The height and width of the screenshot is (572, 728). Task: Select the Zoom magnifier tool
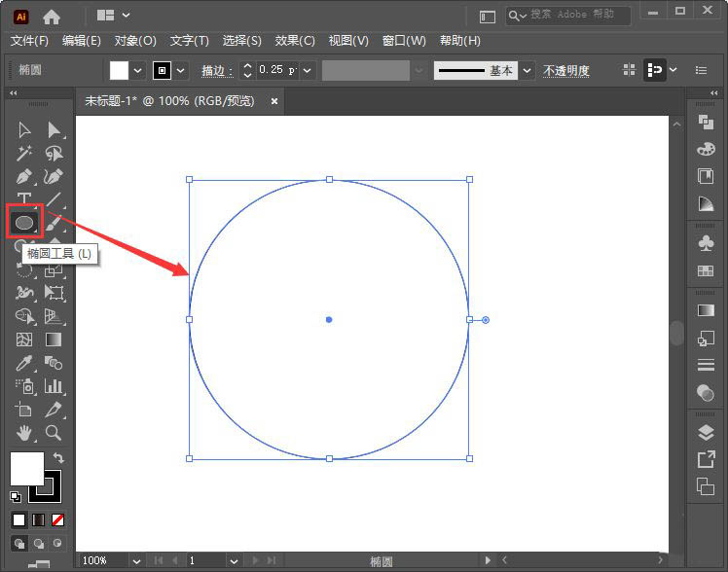pyautogui.click(x=54, y=433)
